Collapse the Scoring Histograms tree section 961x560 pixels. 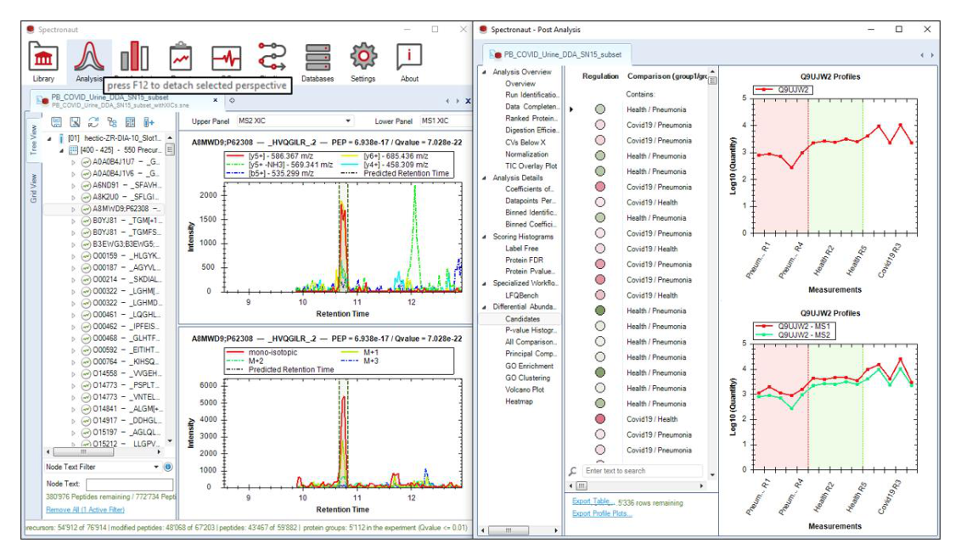tap(484, 237)
